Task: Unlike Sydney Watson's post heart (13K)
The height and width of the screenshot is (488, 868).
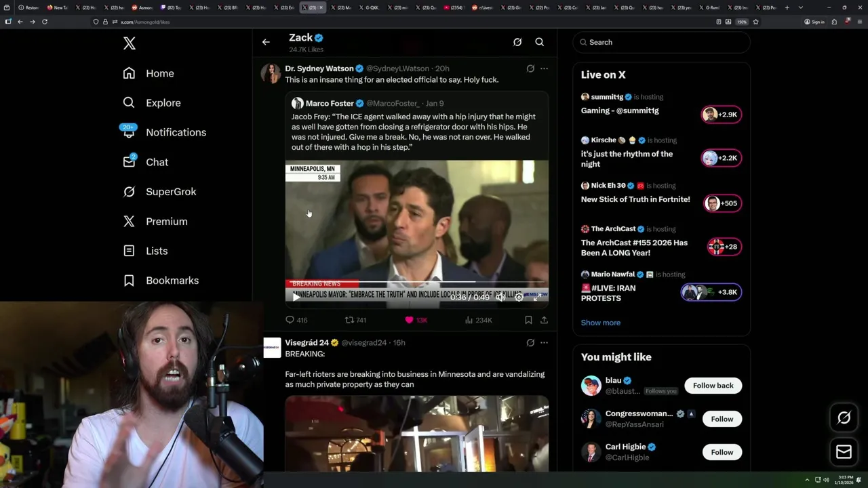Action: tap(416, 320)
